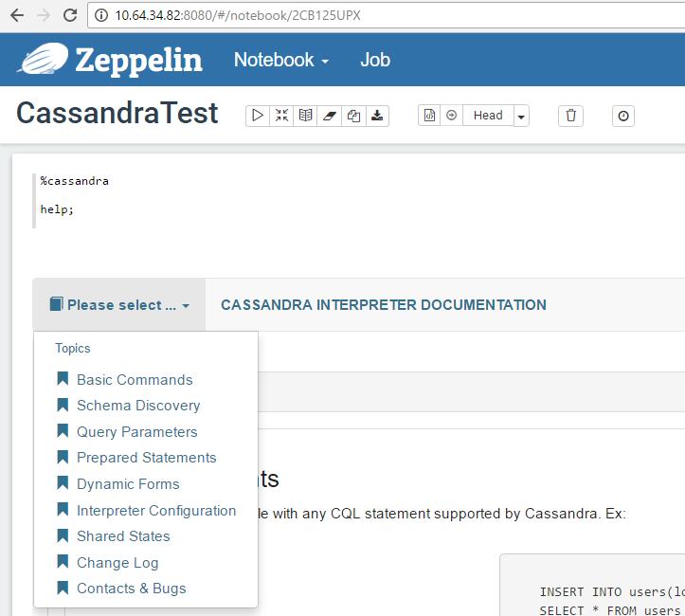Viewport: 685px width, 616px height.
Task: Click in the %cassandra paragraph editor
Action: [x=74, y=181]
